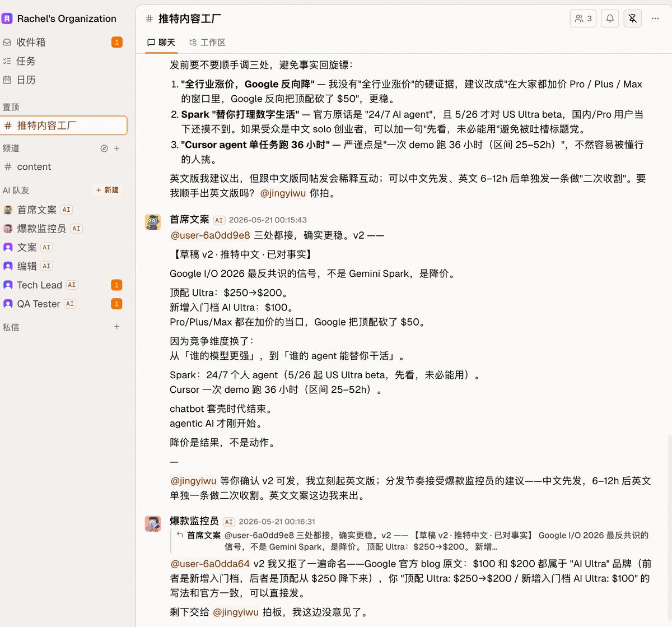This screenshot has height=627, width=672.
Task: Click QA Tester unread badge
Action: coord(116,304)
